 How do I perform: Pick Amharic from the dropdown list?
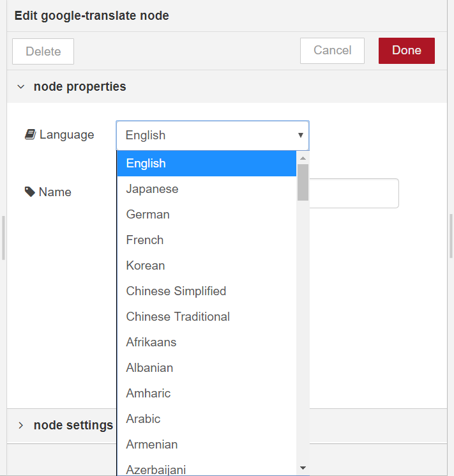pyautogui.click(x=207, y=394)
